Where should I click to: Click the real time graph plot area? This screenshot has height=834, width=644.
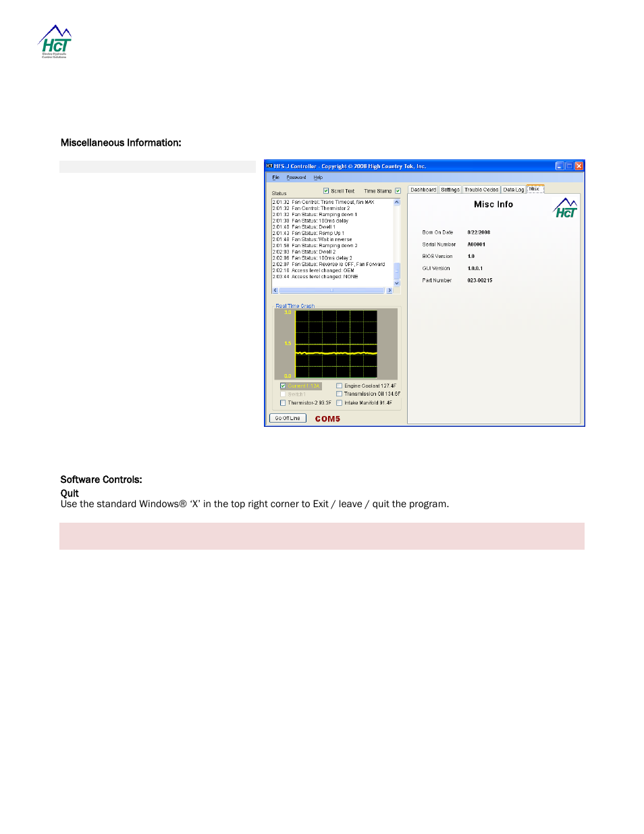pos(336,344)
